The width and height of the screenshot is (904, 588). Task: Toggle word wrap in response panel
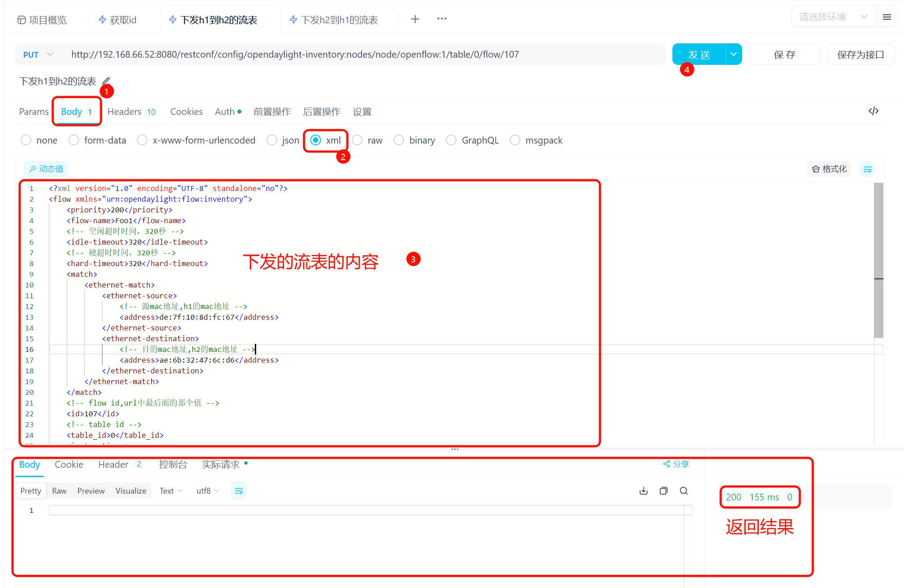pyautogui.click(x=239, y=491)
